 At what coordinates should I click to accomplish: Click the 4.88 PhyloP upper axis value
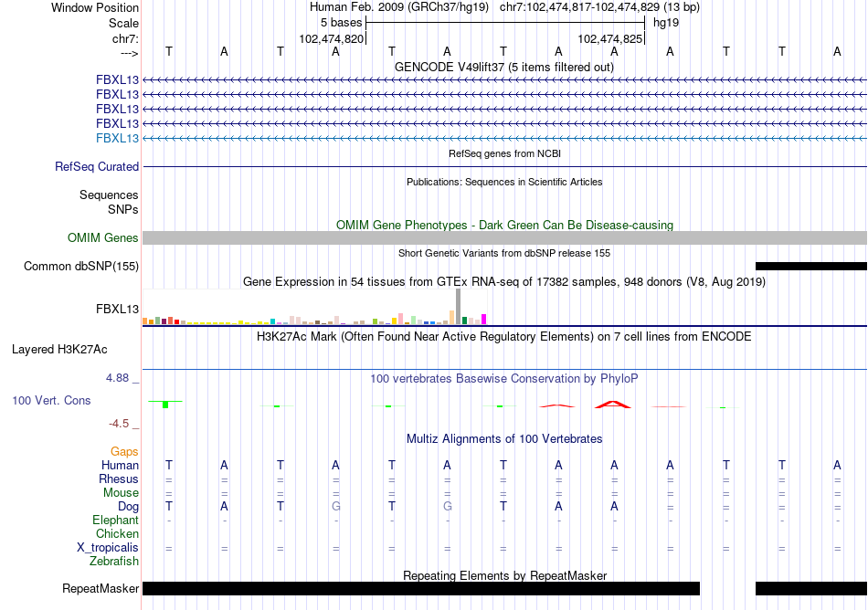tap(117, 378)
